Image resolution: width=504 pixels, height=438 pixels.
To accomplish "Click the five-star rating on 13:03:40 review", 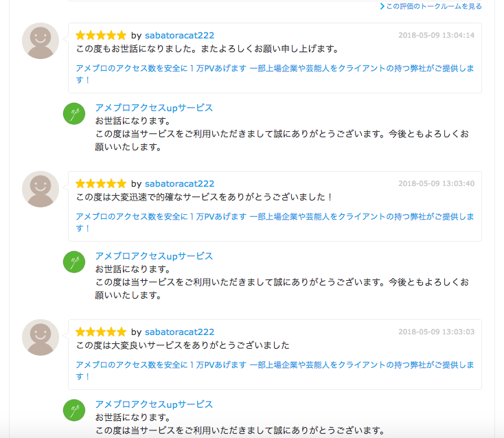I will pos(101,183).
